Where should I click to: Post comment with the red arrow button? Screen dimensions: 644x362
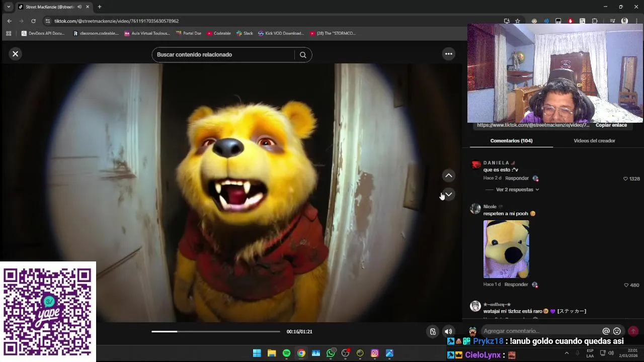click(633, 331)
